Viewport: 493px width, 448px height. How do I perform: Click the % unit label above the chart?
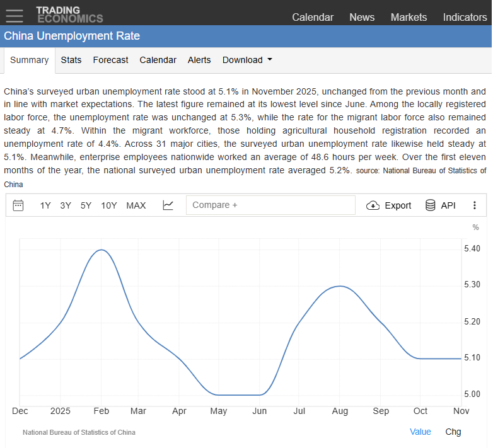476,227
